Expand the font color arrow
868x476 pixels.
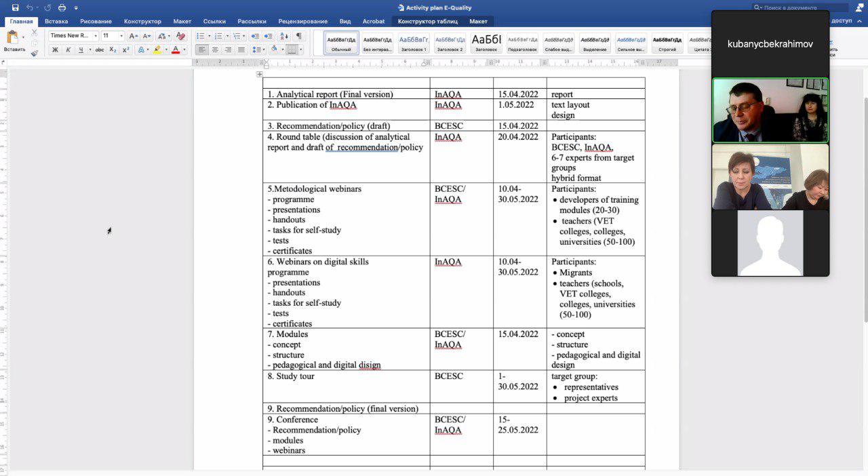coord(184,49)
